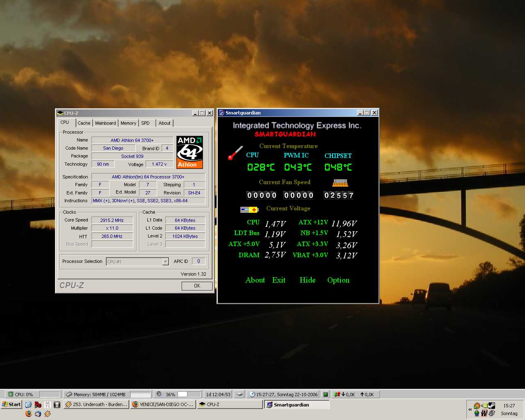Click the Multiplier value 'x 11.0'
The image size is (525, 420).
coord(112,228)
